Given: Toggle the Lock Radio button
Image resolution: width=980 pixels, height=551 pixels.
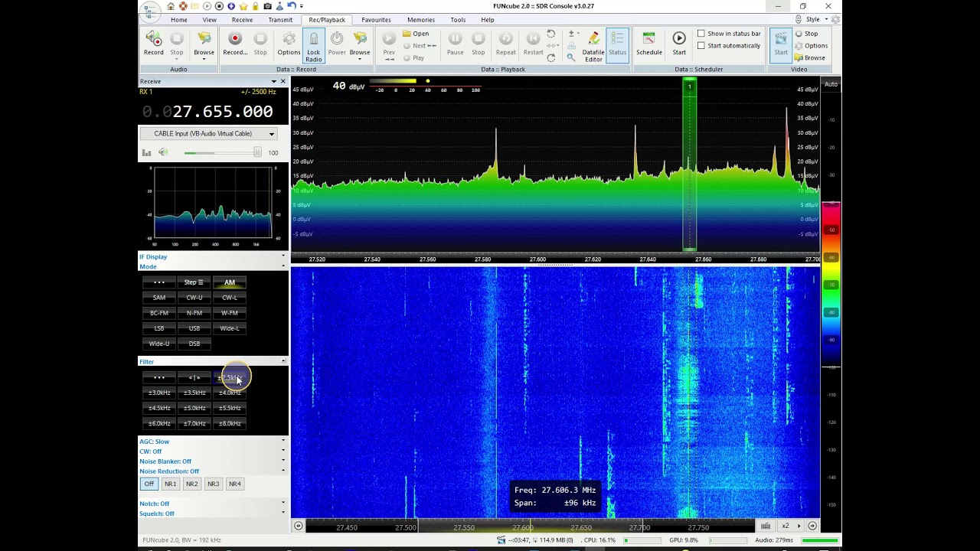Looking at the screenshot, I should (x=314, y=47).
